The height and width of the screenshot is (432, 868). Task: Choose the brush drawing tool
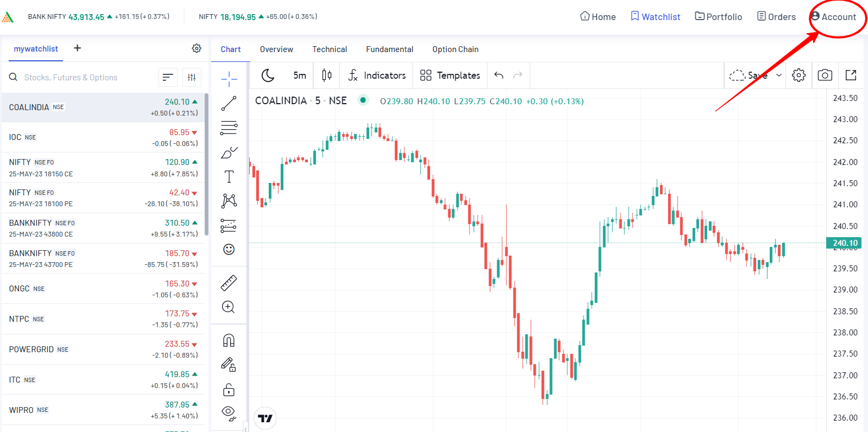229,153
